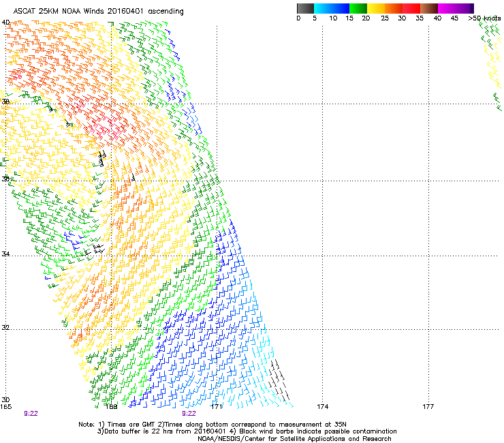Click the longitude label 171

pyautogui.click(x=217, y=407)
